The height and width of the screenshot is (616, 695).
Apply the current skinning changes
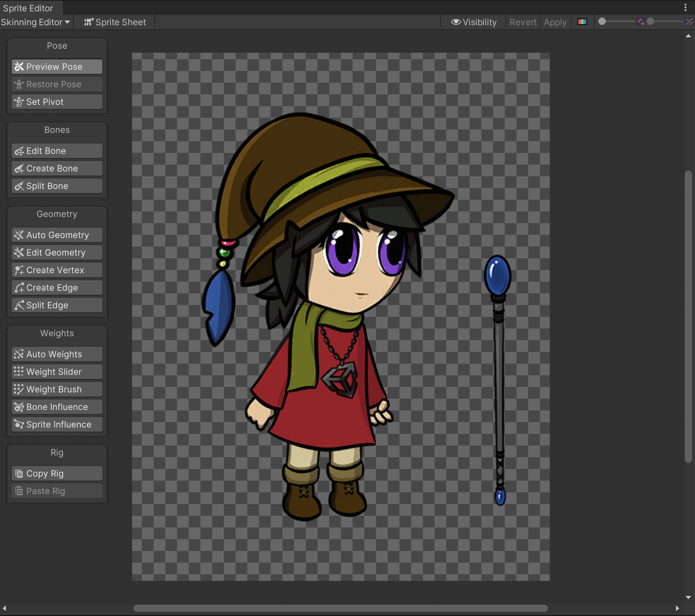[x=555, y=22]
